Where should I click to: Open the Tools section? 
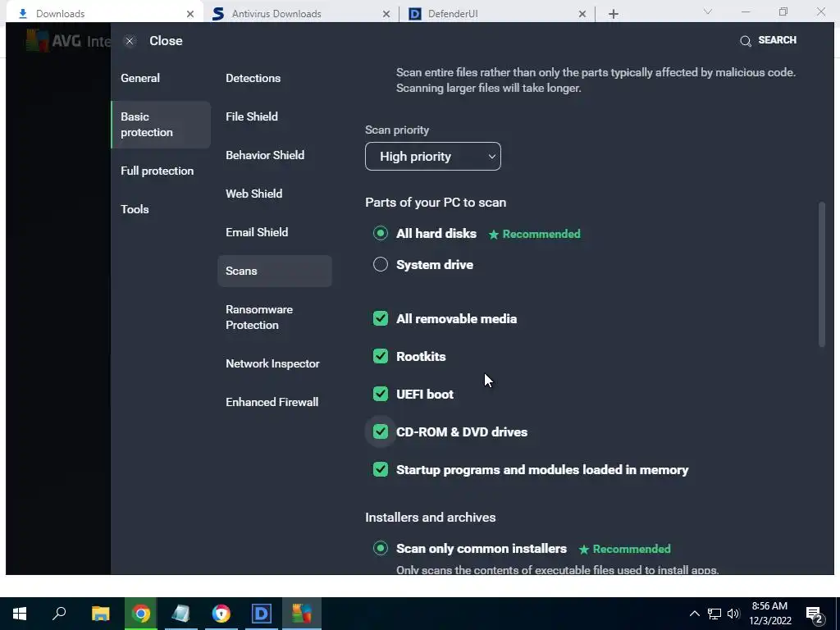pos(135,209)
